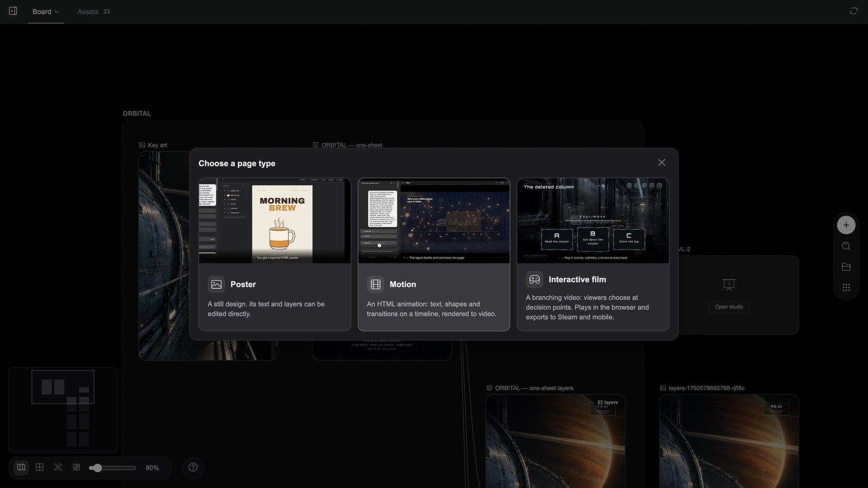Screen dimensions: 868x488
Task: Click the Assets count 23
Action: tap(107, 11)
